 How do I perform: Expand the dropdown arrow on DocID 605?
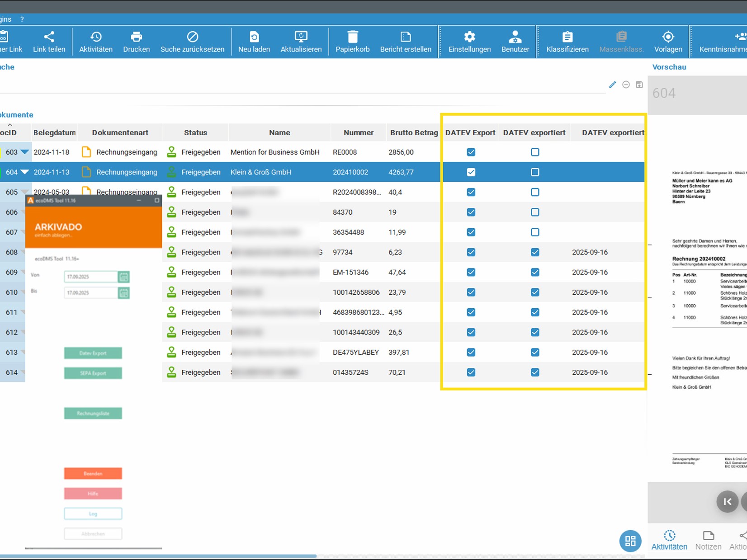click(x=25, y=192)
